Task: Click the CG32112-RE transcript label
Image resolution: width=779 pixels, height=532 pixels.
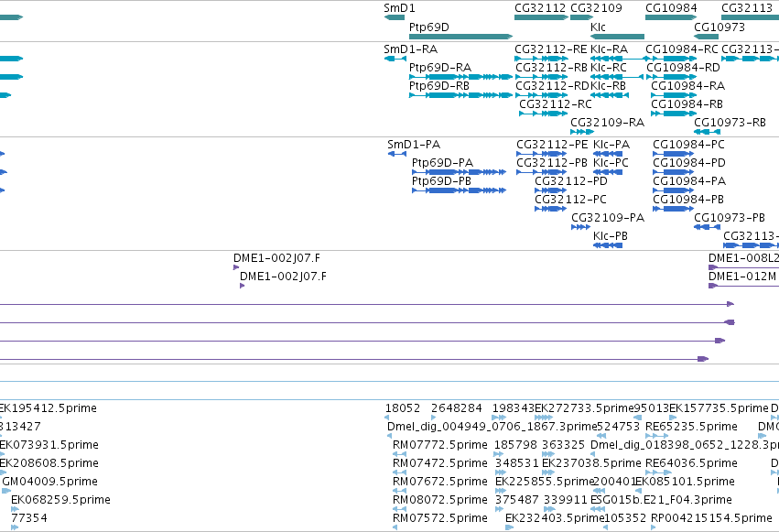Action: [x=551, y=49]
